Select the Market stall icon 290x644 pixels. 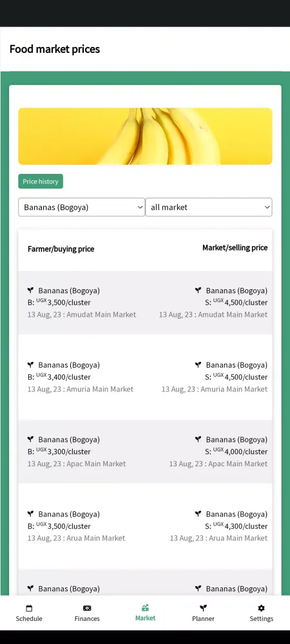click(x=145, y=608)
